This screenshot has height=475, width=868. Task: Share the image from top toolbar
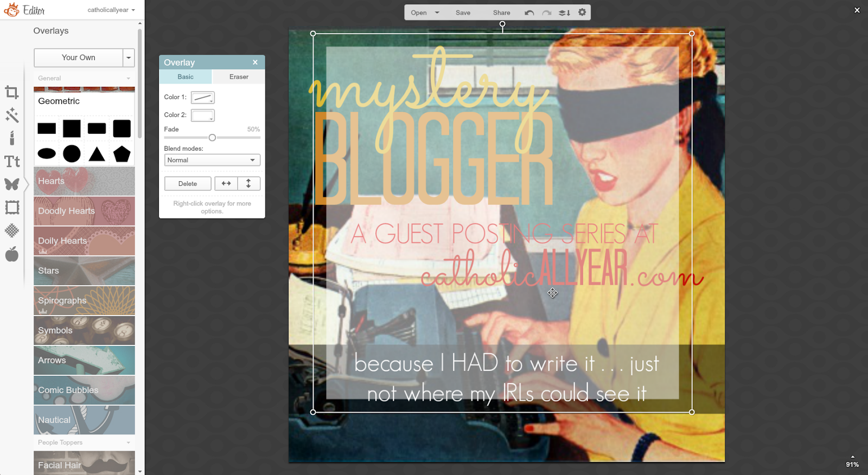(x=502, y=12)
